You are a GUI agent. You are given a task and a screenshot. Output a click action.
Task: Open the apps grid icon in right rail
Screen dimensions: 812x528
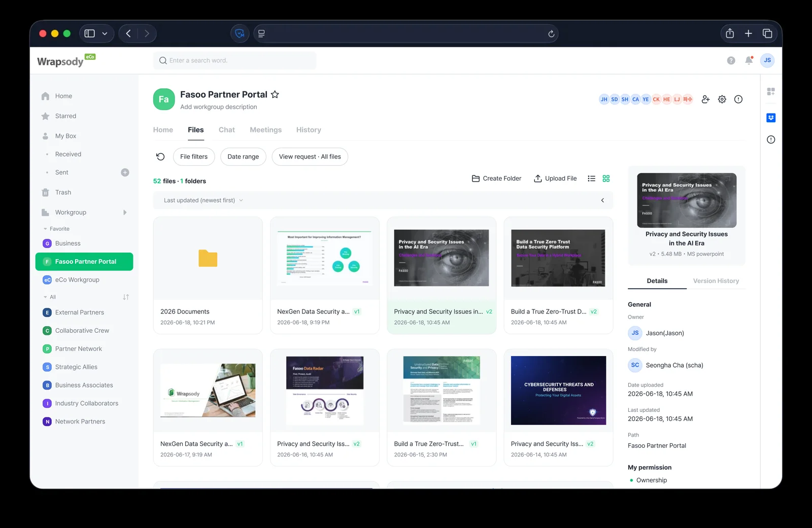pos(771,92)
